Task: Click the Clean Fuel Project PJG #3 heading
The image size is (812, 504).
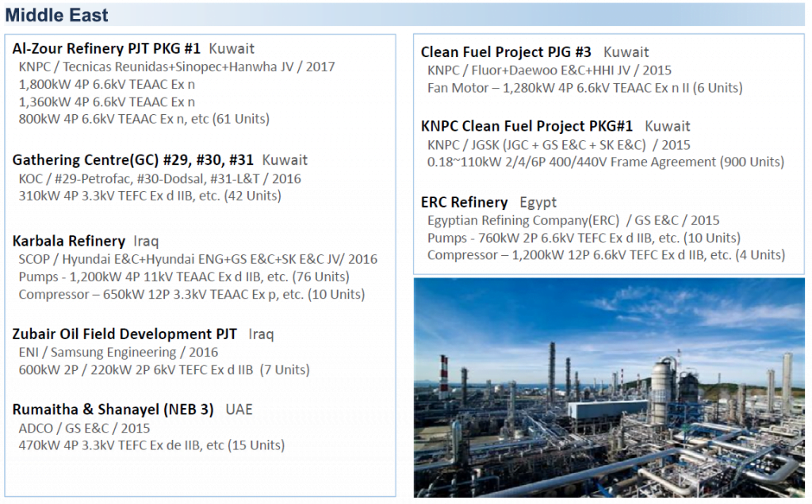Action: tap(506, 52)
